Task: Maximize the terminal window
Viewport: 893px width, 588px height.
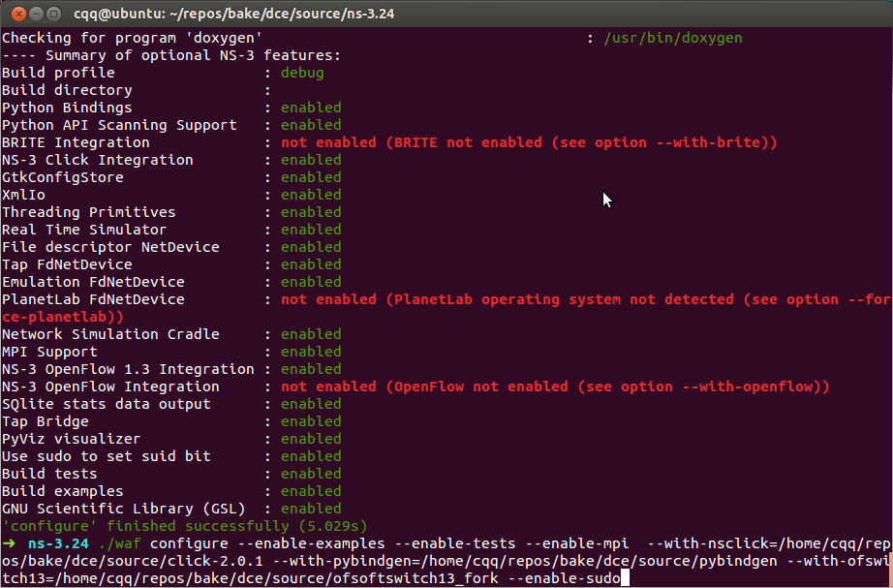Action: [53, 14]
